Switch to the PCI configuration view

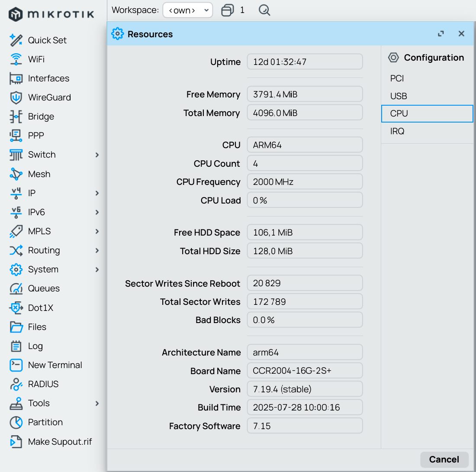(x=396, y=78)
